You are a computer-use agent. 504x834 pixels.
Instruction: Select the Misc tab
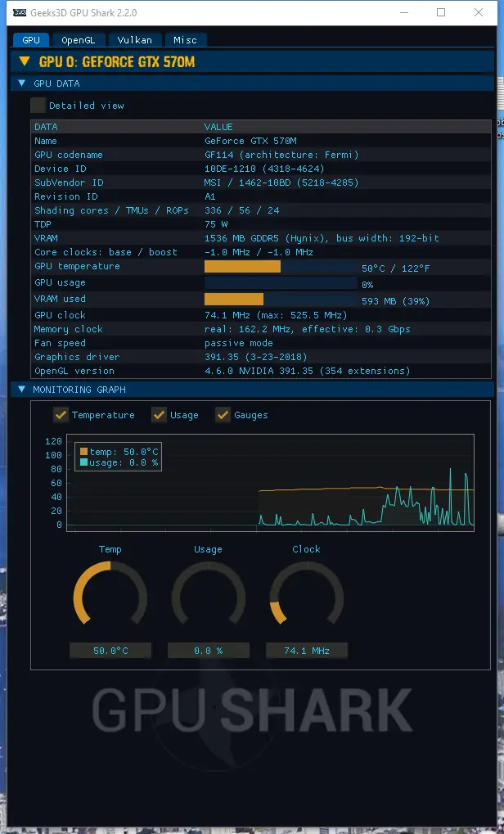point(185,40)
